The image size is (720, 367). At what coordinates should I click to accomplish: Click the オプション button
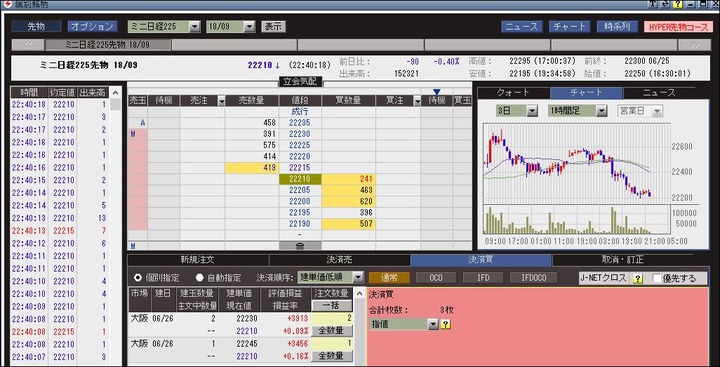(x=93, y=27)
